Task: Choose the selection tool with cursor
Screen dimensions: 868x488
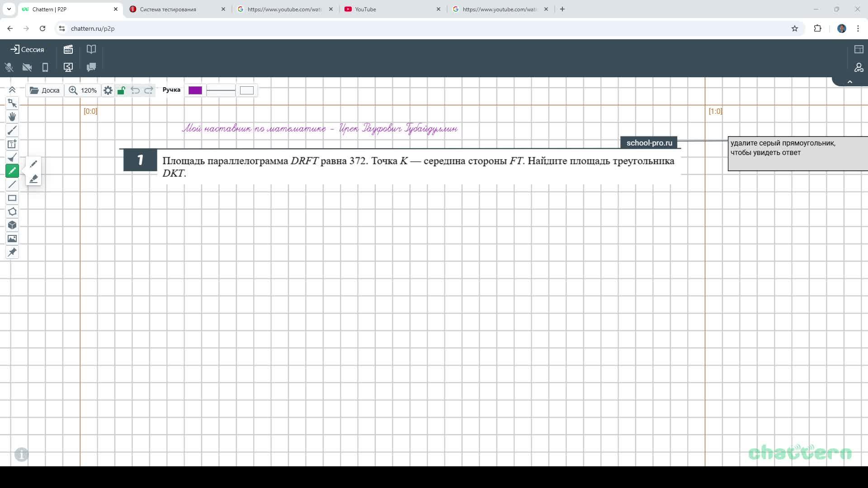Action: click(12, 103)
